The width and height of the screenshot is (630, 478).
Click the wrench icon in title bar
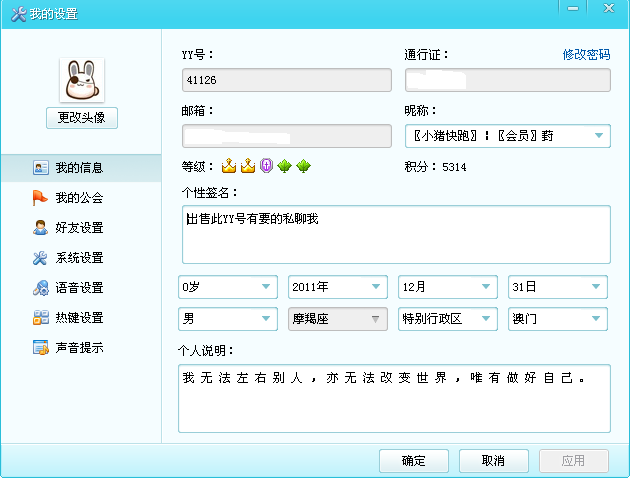[18, 14]
